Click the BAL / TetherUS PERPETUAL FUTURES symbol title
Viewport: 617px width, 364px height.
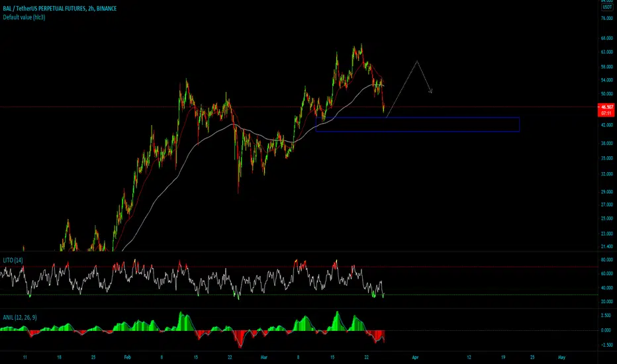click(60, 8)
